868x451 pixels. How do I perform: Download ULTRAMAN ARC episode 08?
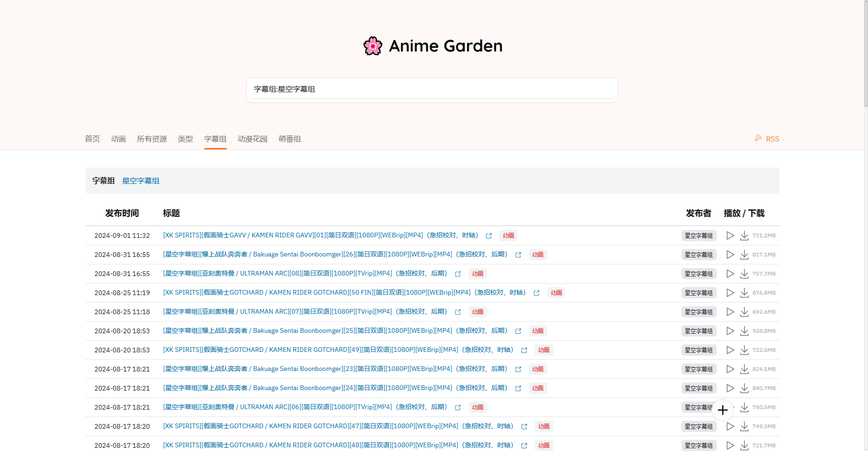[745, 274]
